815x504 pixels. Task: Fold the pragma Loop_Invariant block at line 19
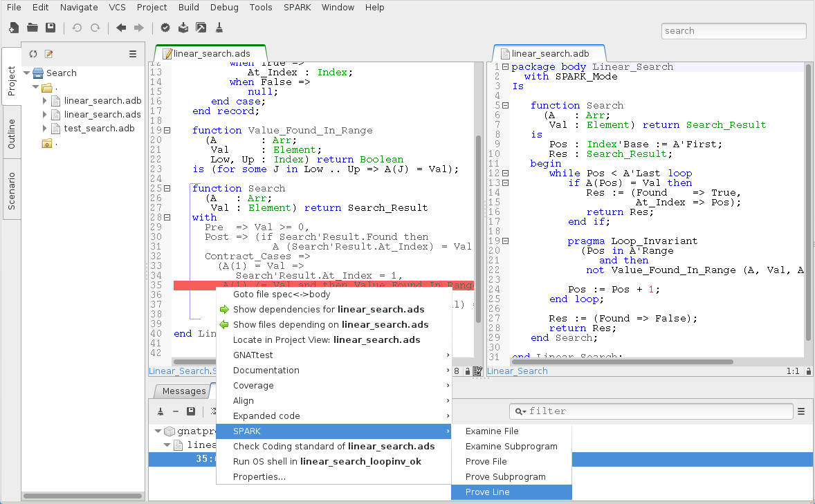click(505, 241)
